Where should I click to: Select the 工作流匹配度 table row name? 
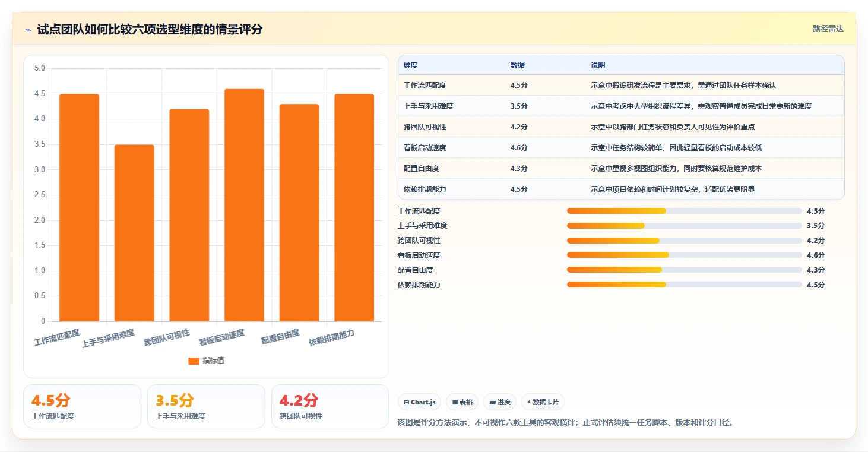tap(425, 86)
